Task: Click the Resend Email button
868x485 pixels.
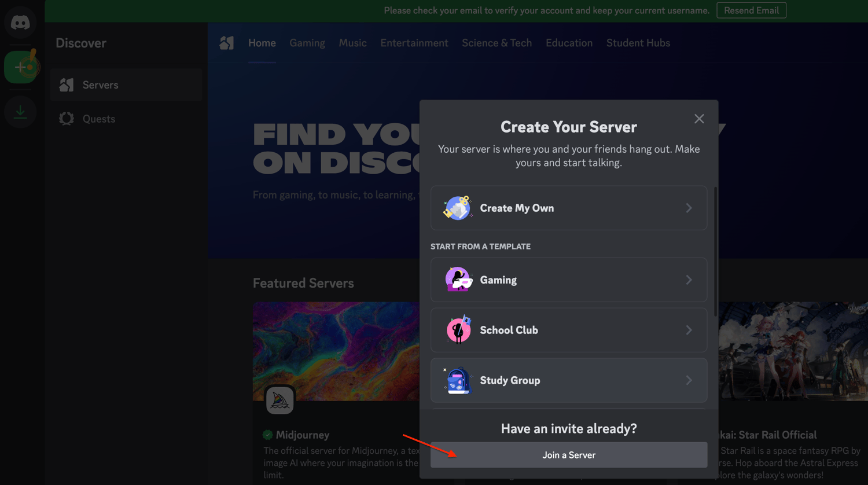Action: 751,10
